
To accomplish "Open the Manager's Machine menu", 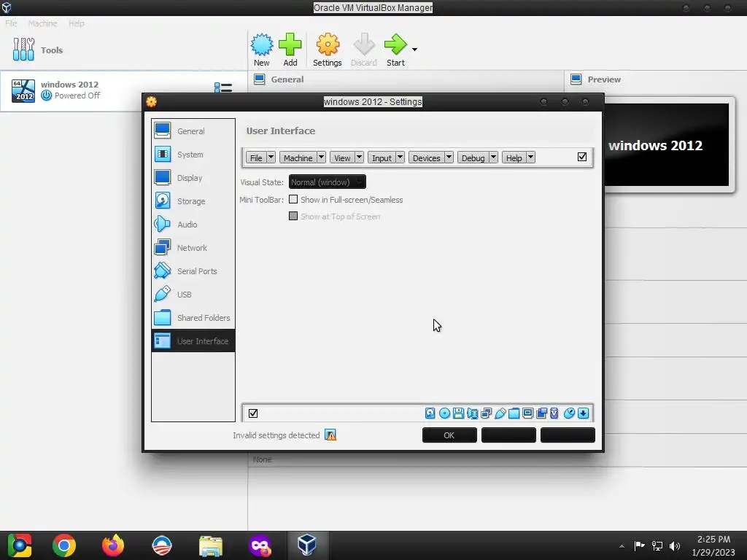I will 42,23.
